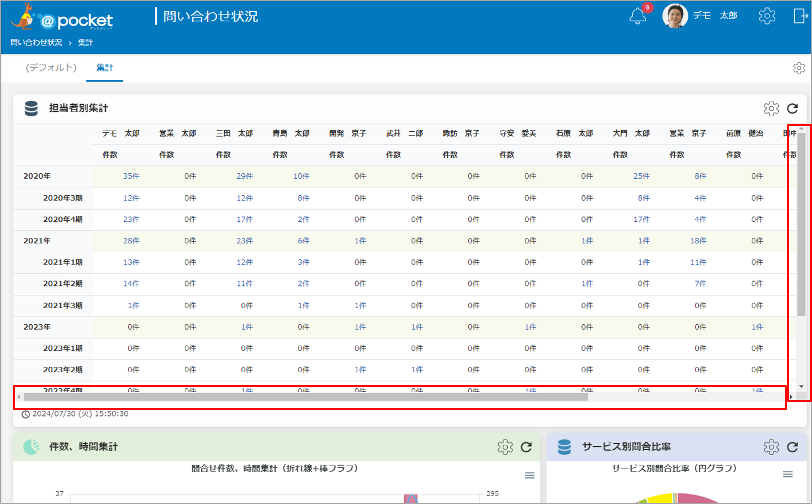Click the 開発 京子 column header
The height and width of the screenshot is (504, 812).
(x=348, y=133)
